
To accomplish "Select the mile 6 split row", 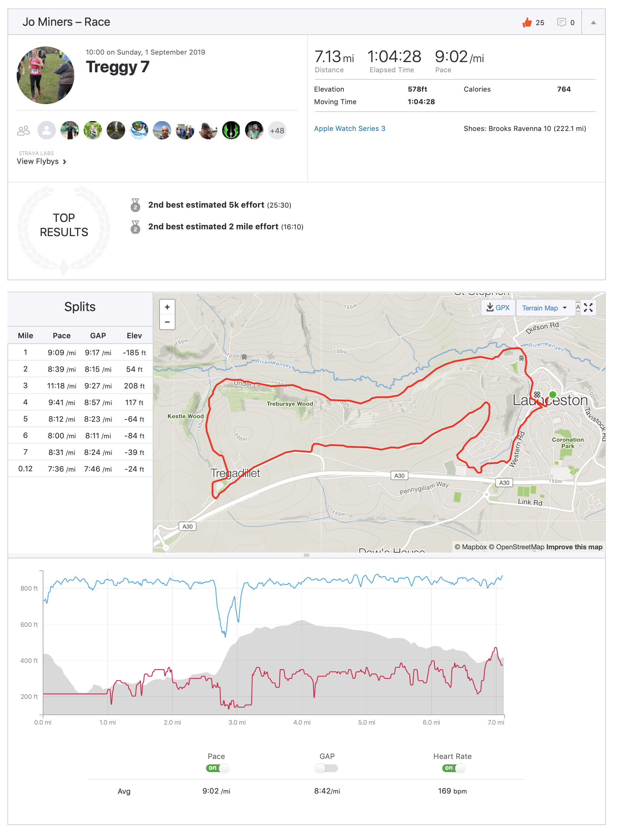I will coord(80,435).
